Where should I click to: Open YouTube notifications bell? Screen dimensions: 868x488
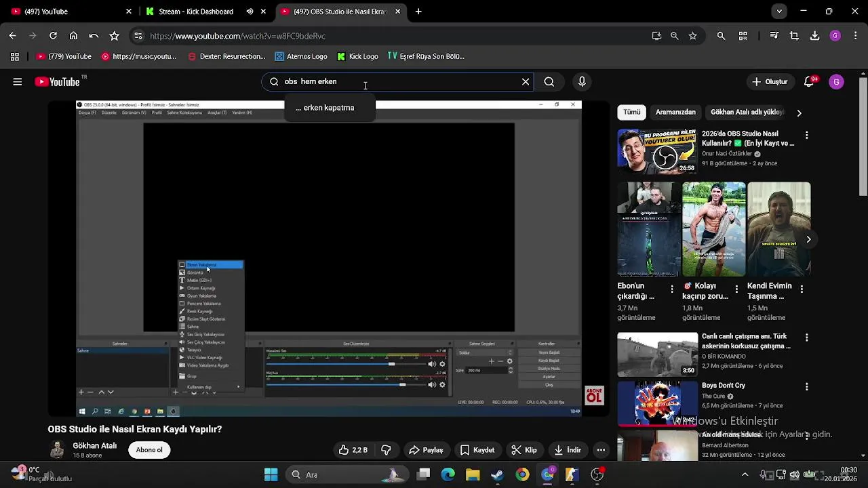(x=809, y=81)
